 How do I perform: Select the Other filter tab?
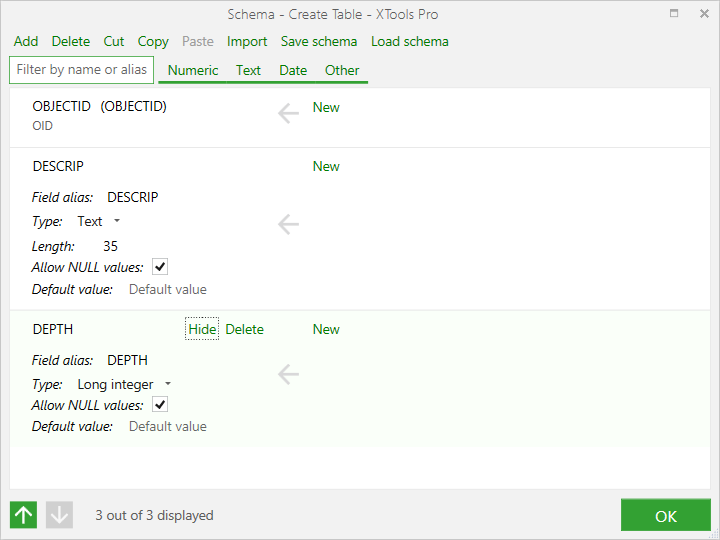[x=342, y=70]
